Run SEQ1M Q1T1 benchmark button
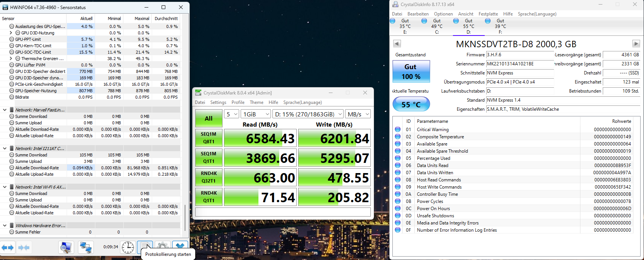644x260 pixels. (208, 158)
